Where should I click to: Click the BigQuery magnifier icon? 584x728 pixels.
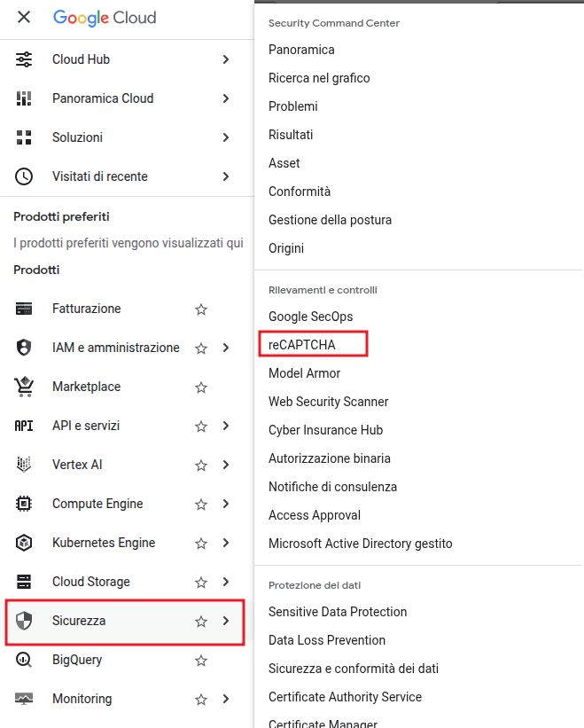[24, 660]
